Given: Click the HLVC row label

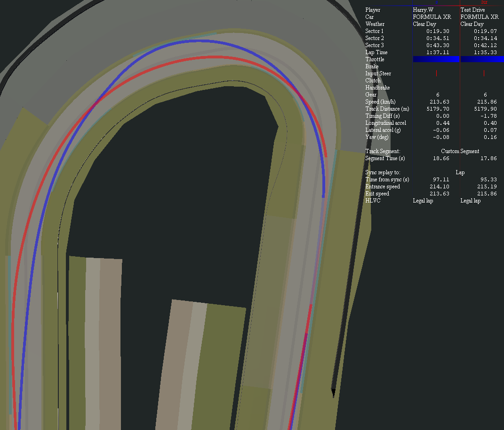Looking at the screenshot, I should point(373,201).
